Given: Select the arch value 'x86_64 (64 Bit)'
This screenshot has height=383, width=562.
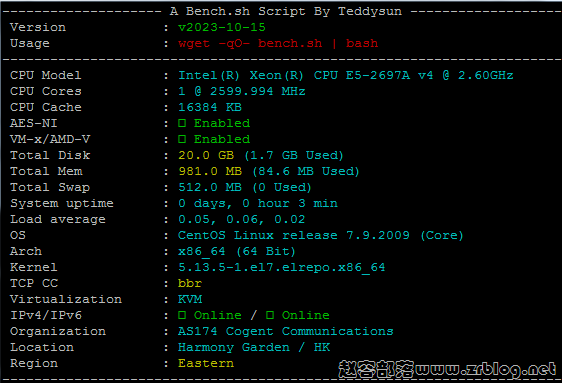Looking at the screenshot, I should [237, 251].
